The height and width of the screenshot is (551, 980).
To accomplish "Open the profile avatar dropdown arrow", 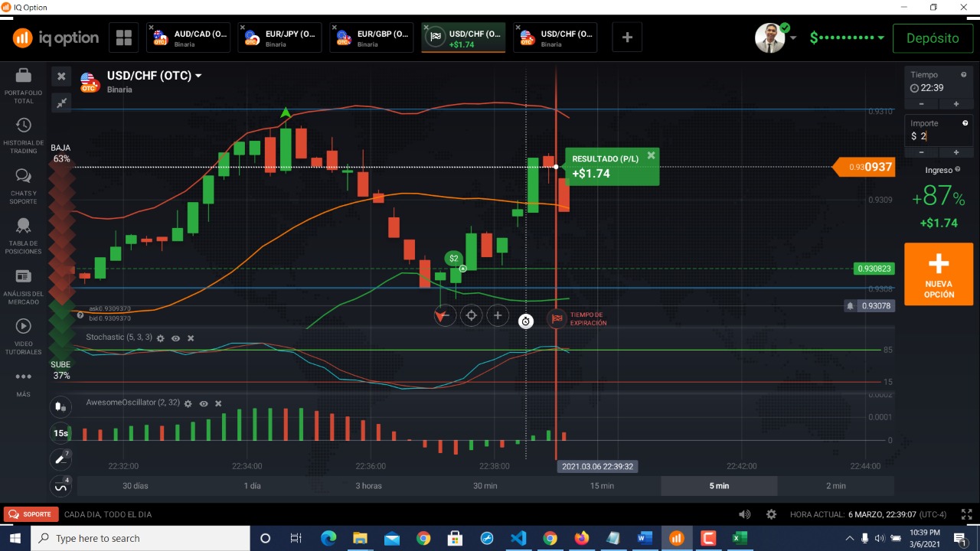I will pyautogui.click(x=793, y=37).
